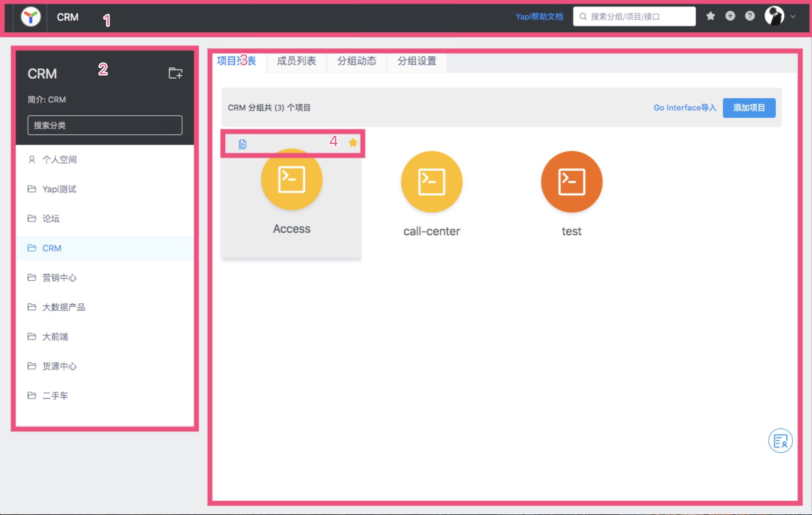Select 营销中心 group

point(105,277)
